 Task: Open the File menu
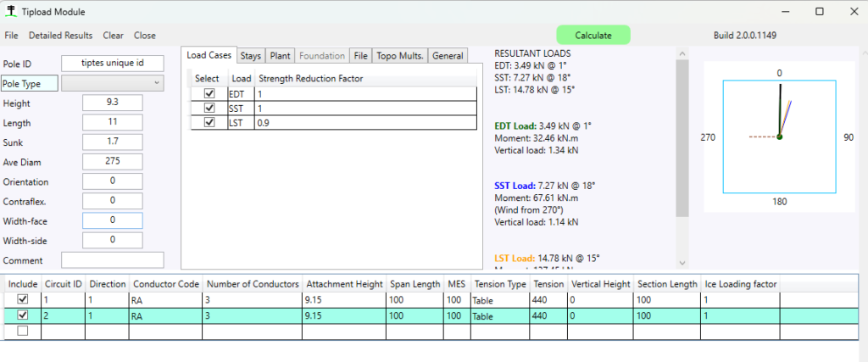(12, 36)
